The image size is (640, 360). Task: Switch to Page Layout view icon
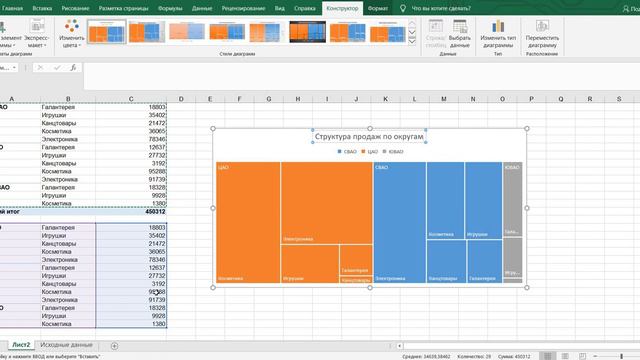click(565, 356)
